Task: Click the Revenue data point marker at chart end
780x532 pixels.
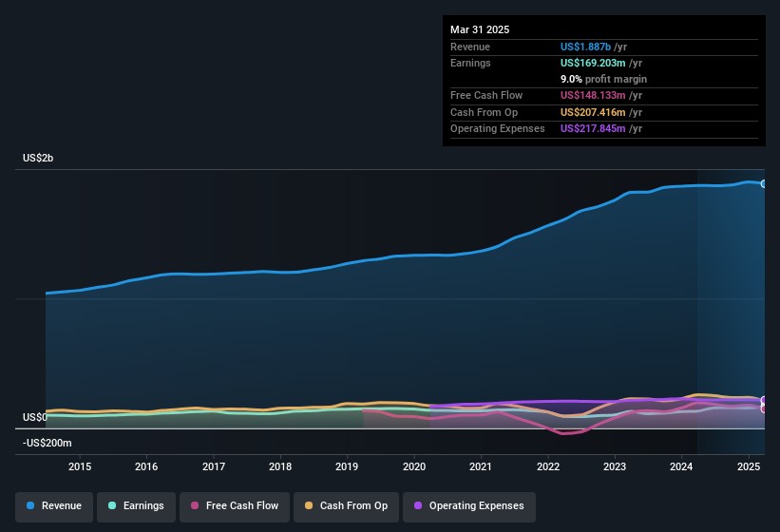Action: [764, 184]
